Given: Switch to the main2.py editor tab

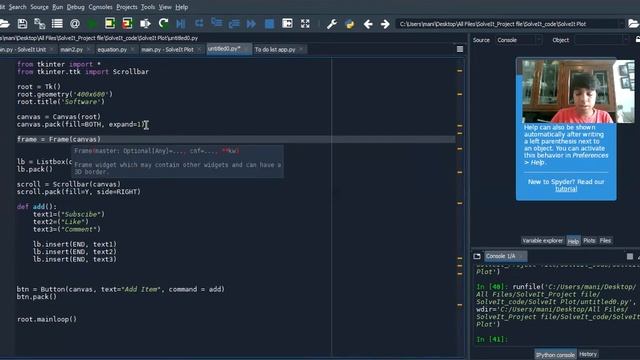Looking at the screenshot, I should [x=71, y=49].
